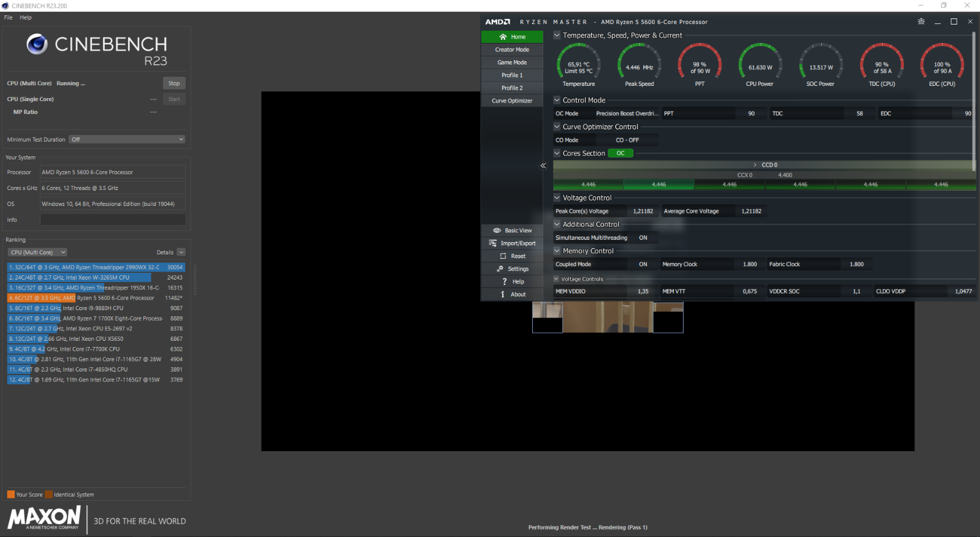Select the Core i9-9880H ranking row
Viewport: 980px width, 537px height.
96,308
